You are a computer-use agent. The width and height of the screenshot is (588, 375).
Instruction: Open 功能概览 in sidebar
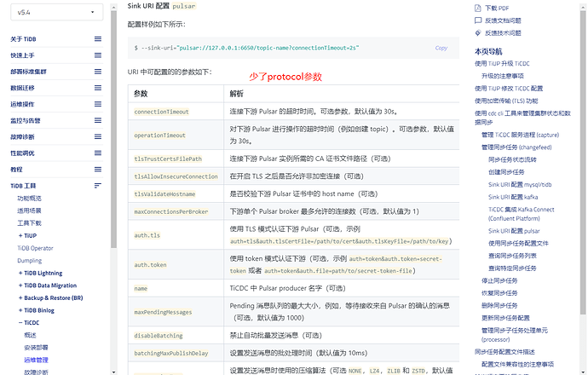pyautogui.click(x=29, y=199)
